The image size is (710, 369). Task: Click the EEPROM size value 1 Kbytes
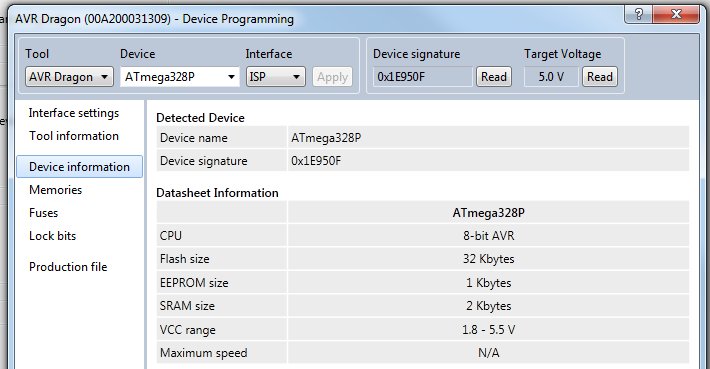[489, 283]
